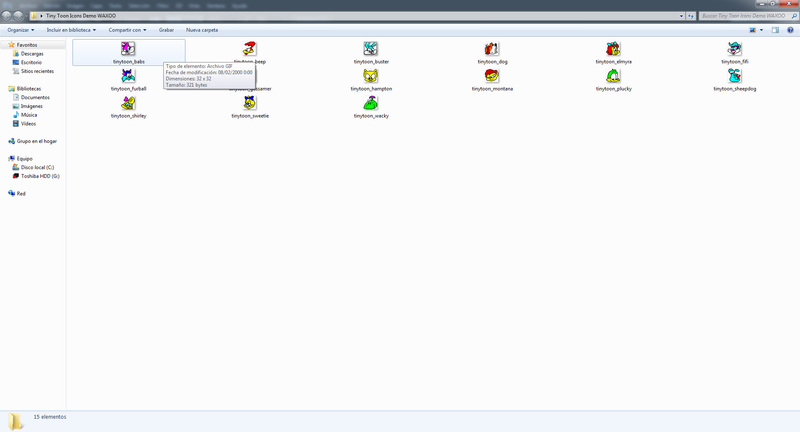Open the Compartir con dropdown

(128, 30)
